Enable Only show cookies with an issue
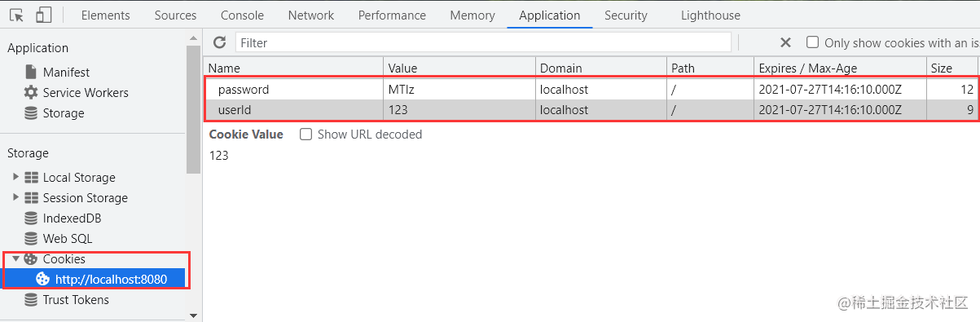Viewport: 980px width, 322px height. [x=812, y=42]
